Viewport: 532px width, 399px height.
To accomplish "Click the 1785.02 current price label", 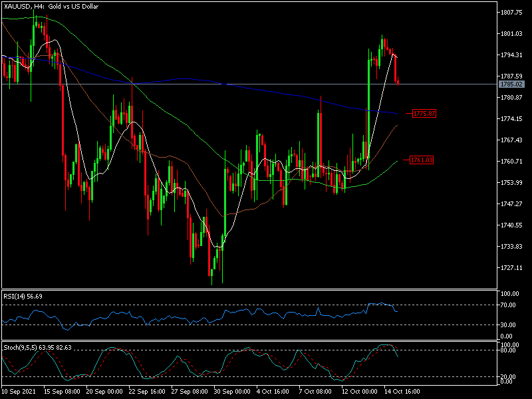I will coord(511,84).
